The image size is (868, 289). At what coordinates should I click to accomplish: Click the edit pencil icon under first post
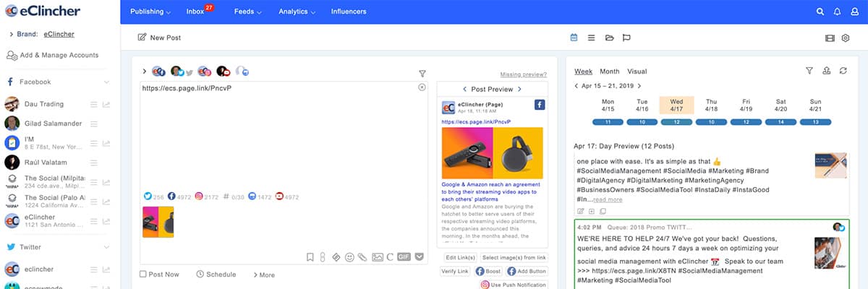click(580, 211)
